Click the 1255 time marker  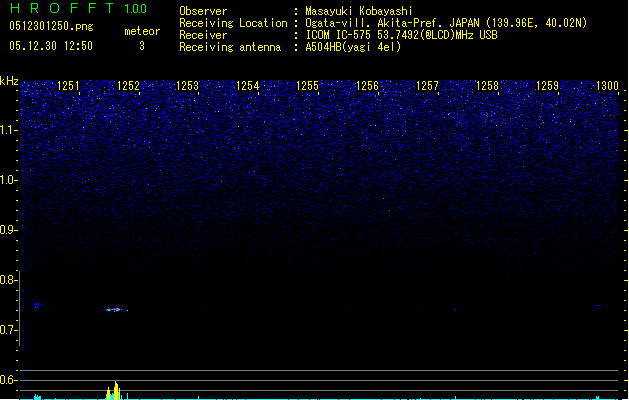point(307,87)
